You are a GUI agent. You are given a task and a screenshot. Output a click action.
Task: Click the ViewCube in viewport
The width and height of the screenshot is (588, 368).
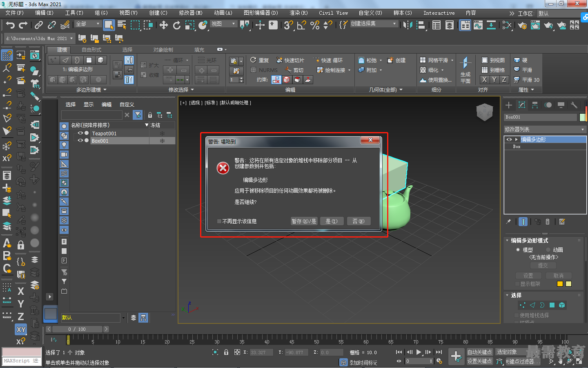[x=484, y=112]
